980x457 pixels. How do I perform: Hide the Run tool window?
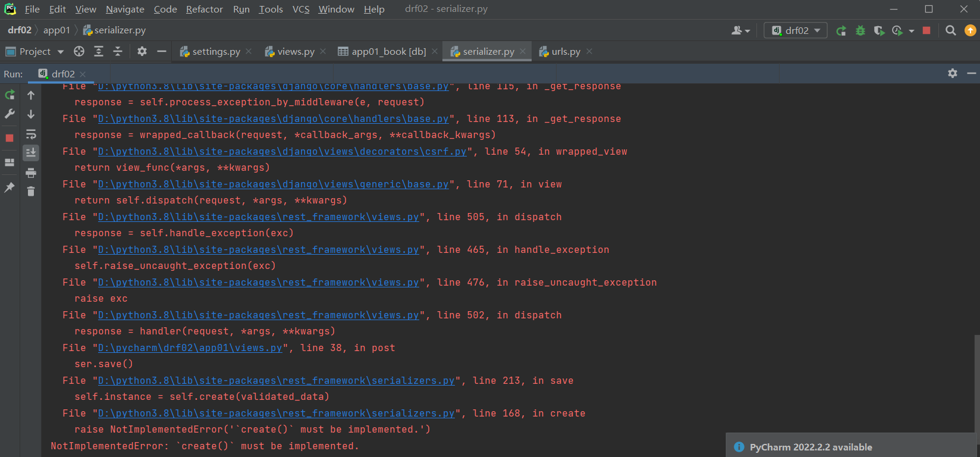[x=972, y=73]
